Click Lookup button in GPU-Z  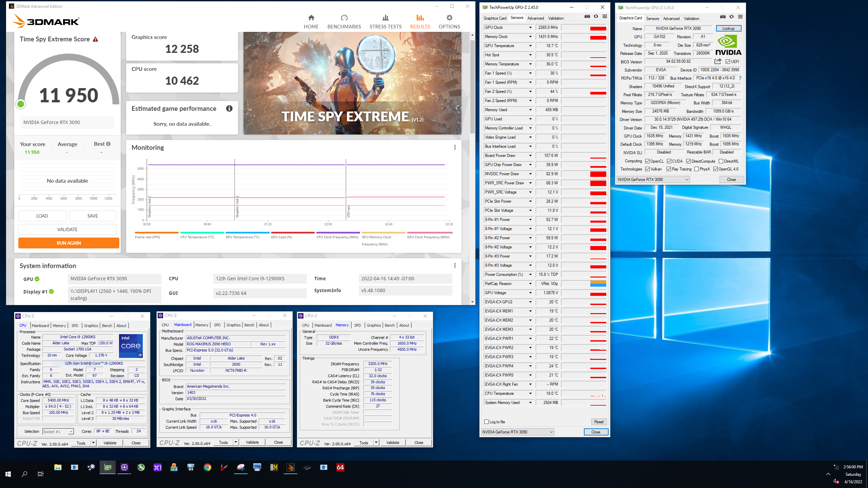(728, 28)
